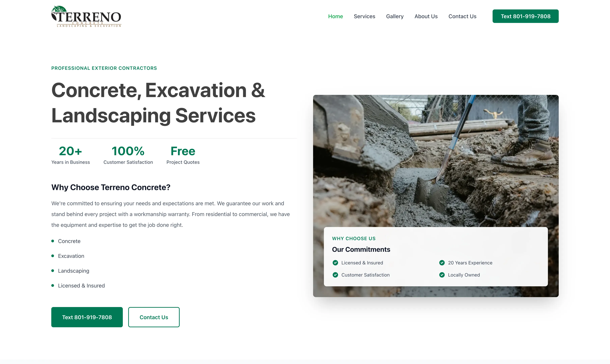
Task: Open the Services page from the navigation
Action: pyautogui.click(x=364, y=16)
